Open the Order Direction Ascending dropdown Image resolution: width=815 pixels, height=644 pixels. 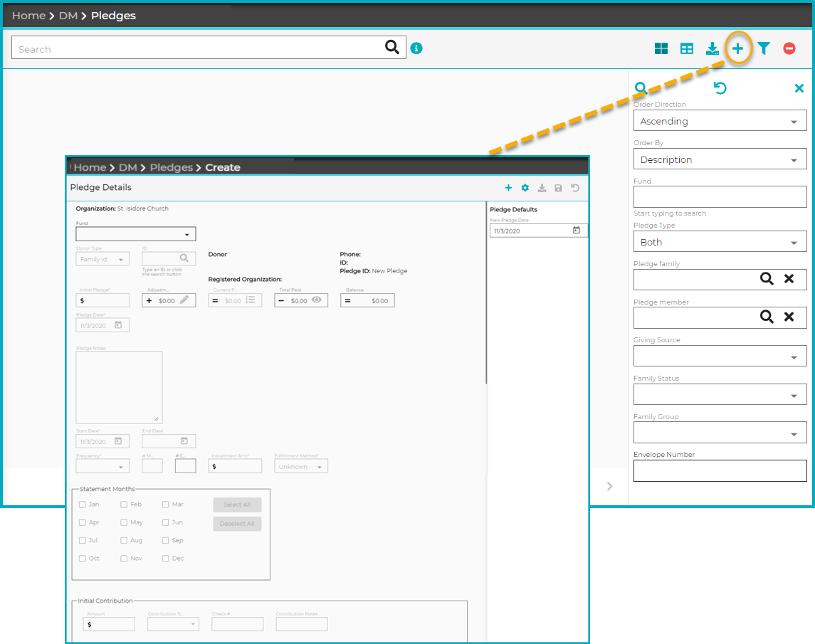[x=720, y=120]
